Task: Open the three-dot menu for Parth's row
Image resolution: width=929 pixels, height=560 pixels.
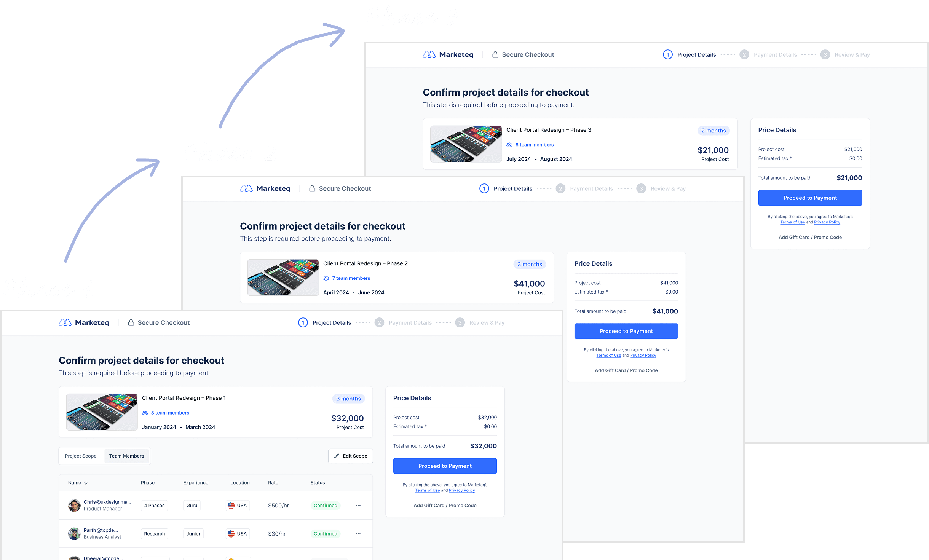Action: coord(358,534)
